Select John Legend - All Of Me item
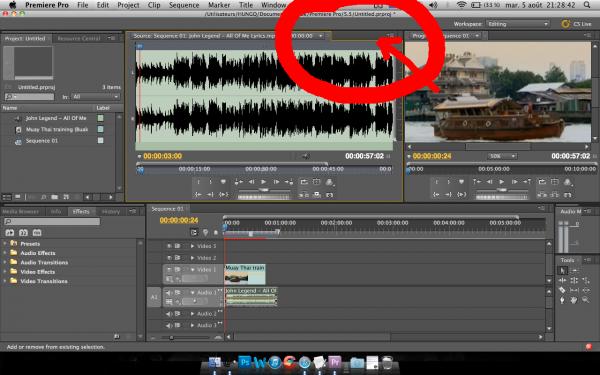 (56, 118)
